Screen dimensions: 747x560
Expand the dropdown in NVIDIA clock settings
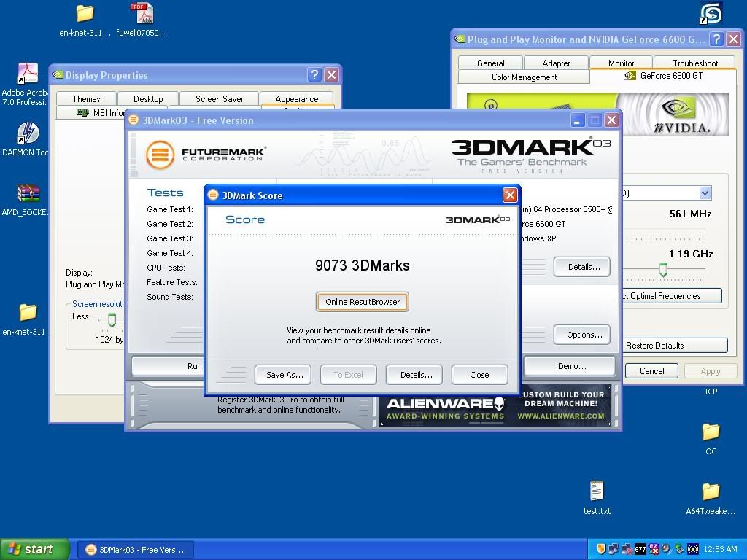point(705,192)
